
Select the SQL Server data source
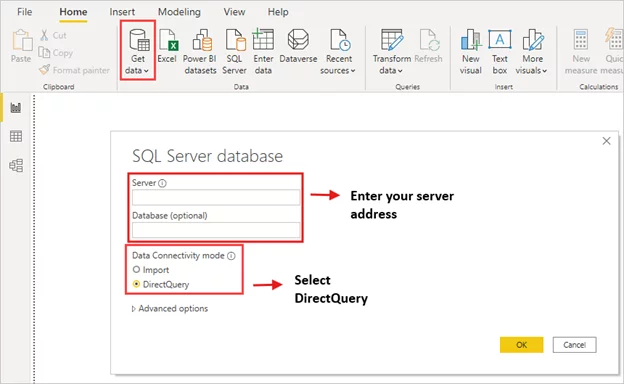[234, 52]
